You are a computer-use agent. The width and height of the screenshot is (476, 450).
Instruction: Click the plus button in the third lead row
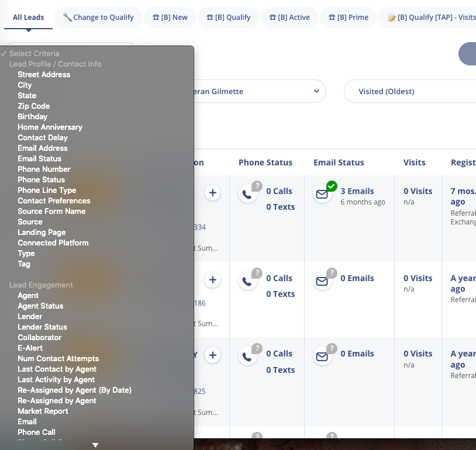pos(213,355)
